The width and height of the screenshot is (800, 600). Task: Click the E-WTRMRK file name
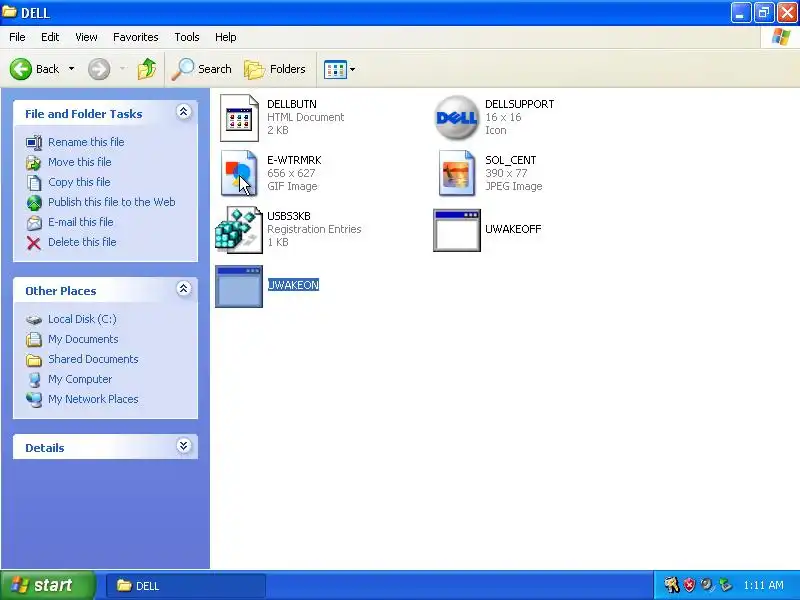point(294,160)
